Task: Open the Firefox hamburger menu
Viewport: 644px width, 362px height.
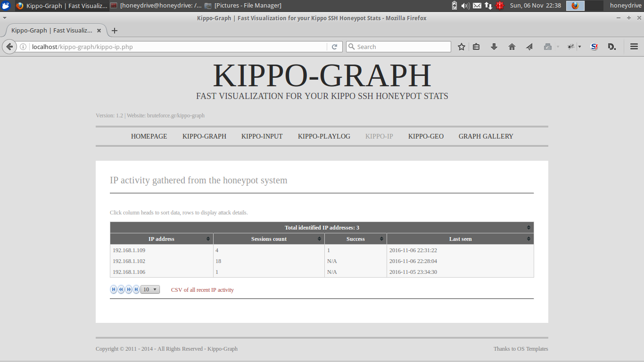Action: point(634,47)
